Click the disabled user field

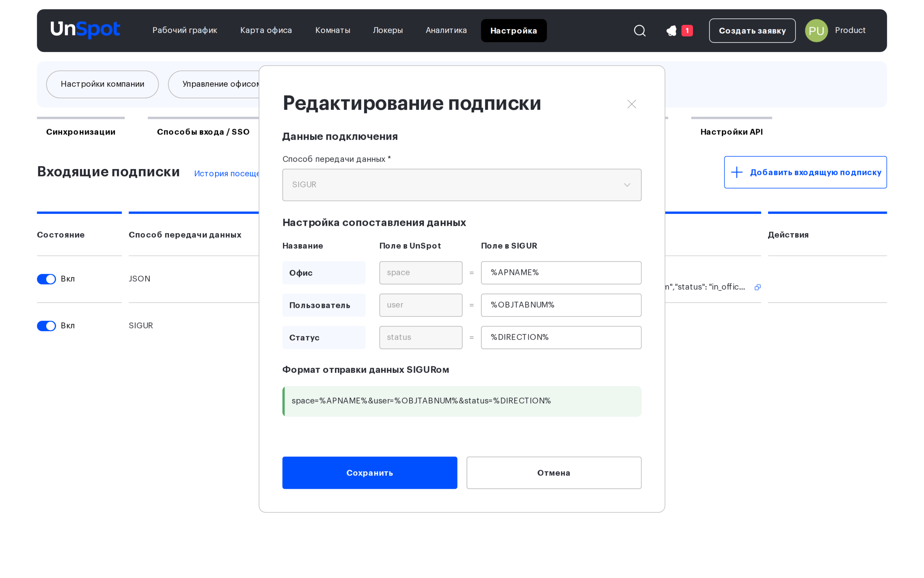pyautogui.click(x=421, y=305)
